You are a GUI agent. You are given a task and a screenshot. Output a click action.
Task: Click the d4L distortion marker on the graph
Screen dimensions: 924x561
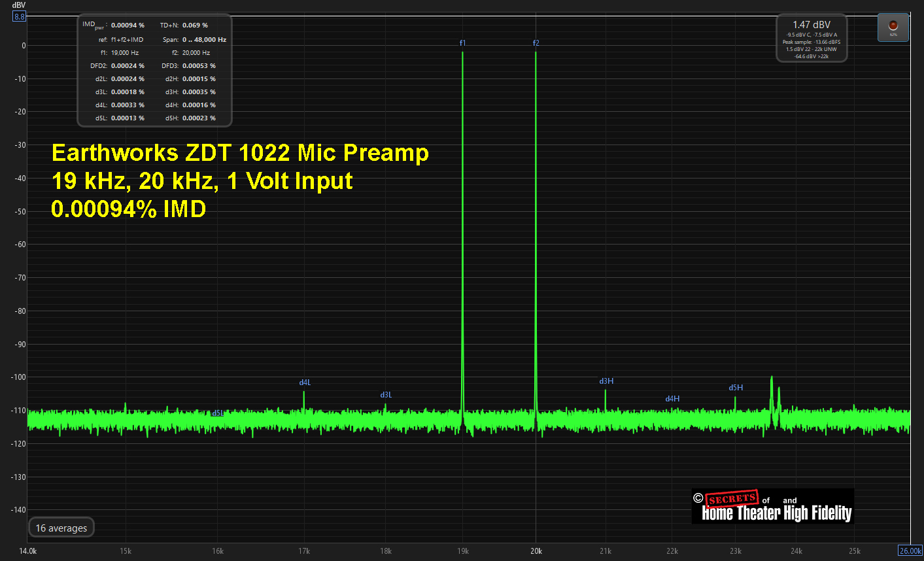click(305, 382)
